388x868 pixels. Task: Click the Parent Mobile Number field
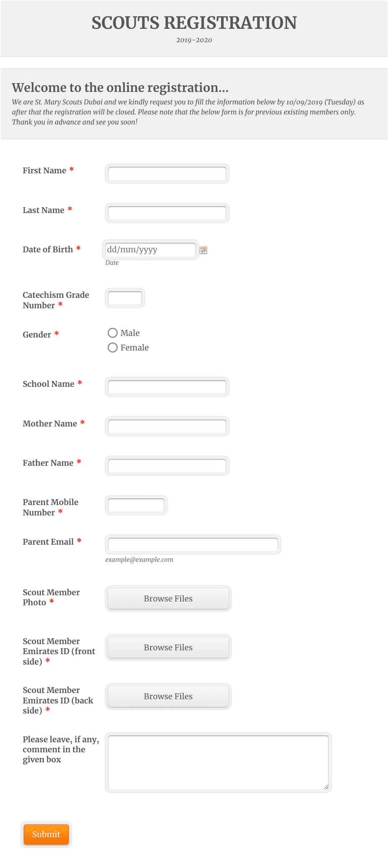[136, 505]
